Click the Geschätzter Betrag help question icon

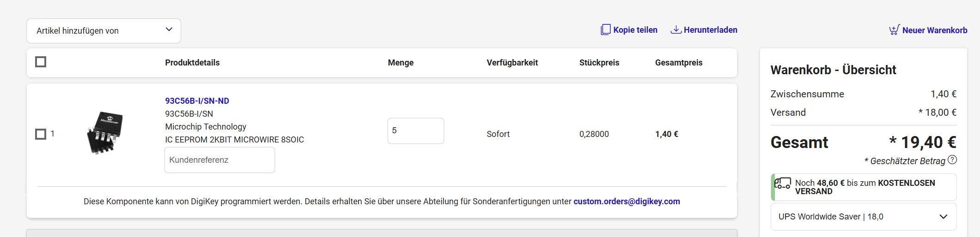952,160
